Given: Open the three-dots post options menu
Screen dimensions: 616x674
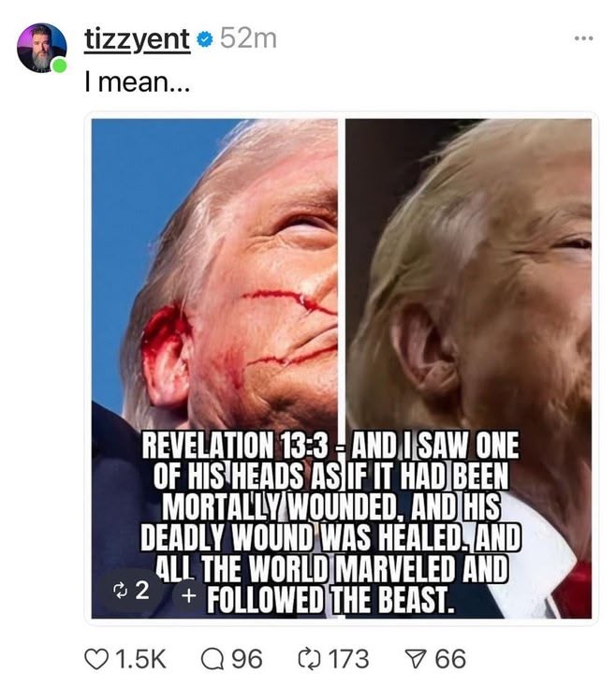Looking at the screenshot, I should (x=584, y=38).
